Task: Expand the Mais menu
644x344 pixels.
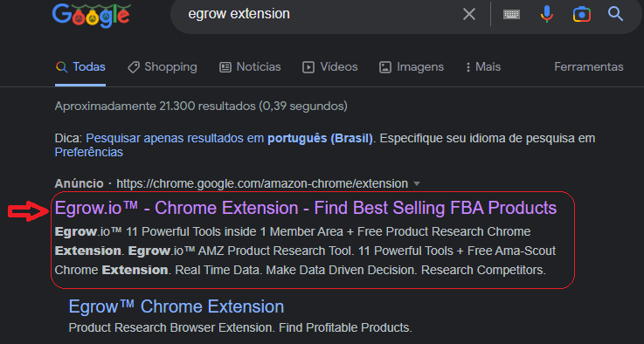Action: point(483,67)
